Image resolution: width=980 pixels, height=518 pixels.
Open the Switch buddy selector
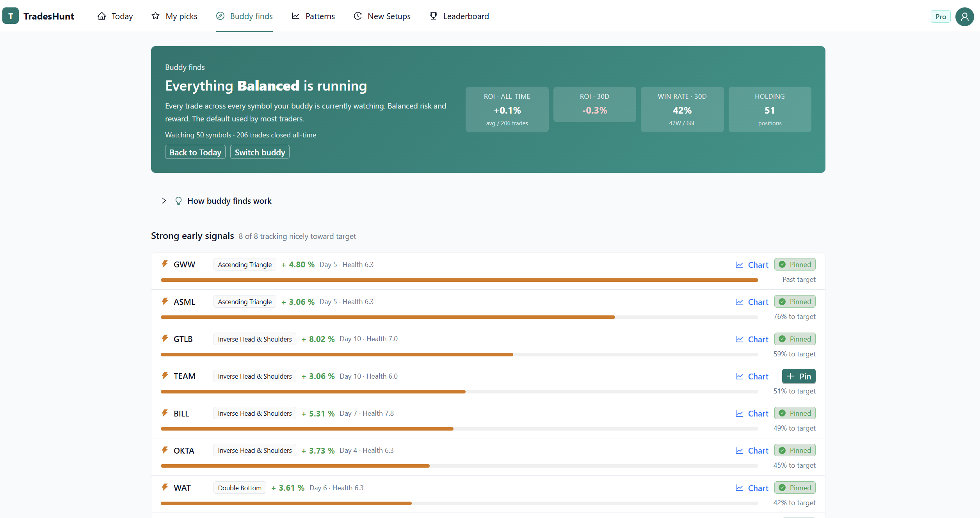click(260, 152)
